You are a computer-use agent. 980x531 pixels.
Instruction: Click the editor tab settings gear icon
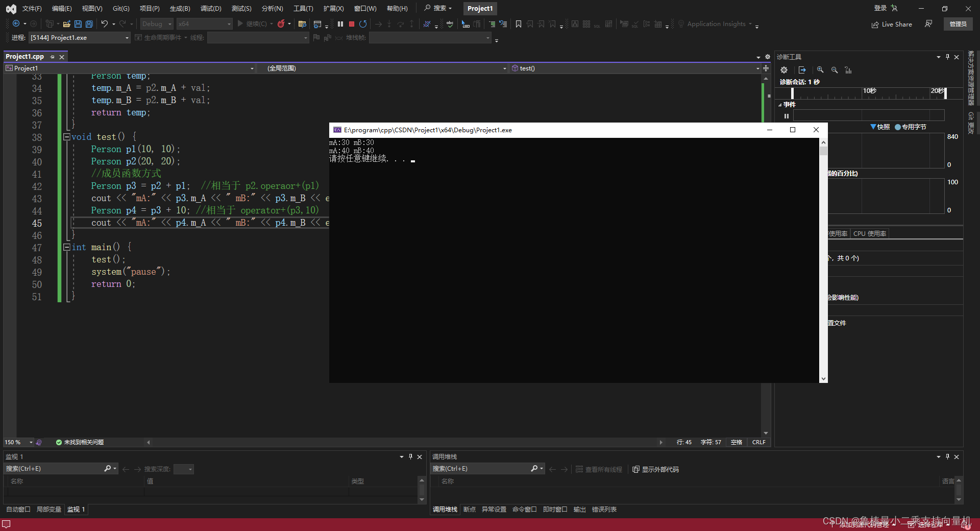coord(768,57)
